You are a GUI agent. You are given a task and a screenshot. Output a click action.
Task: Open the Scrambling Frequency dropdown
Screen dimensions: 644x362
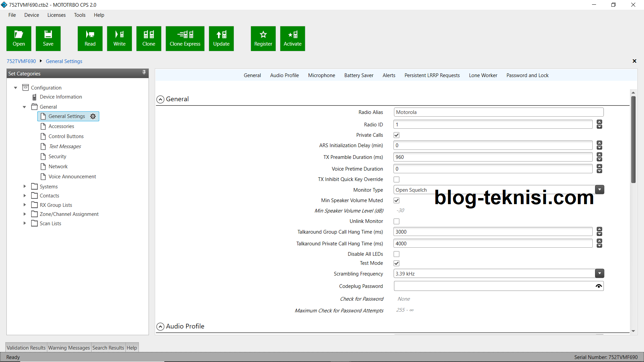click(599, 274)
